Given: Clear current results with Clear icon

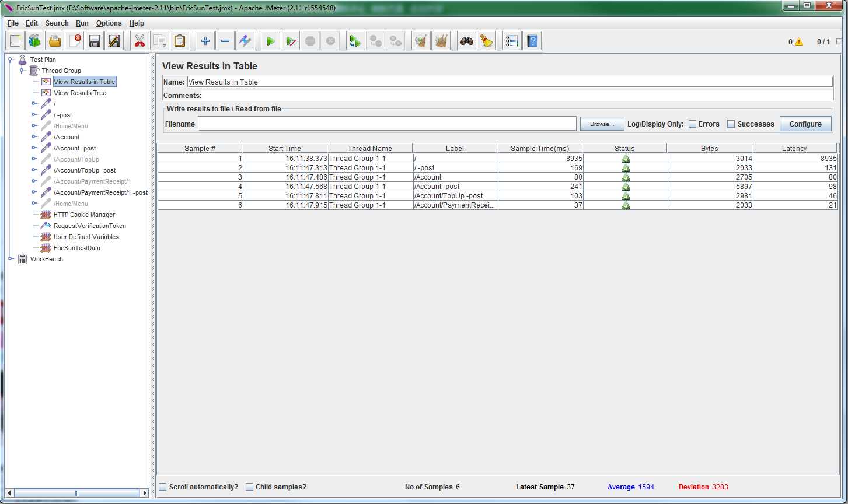Looking at the screenshot, I should click(421, 41).
